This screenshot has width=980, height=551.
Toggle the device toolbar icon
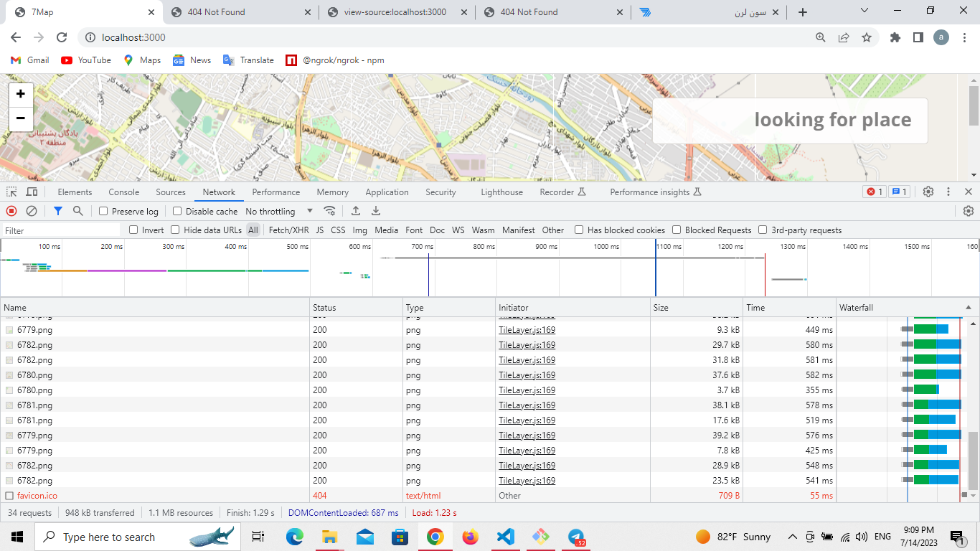click(x=32, y=192)
